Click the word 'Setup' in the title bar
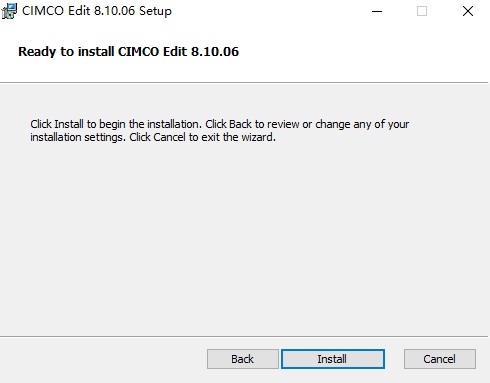 [155, 12]
